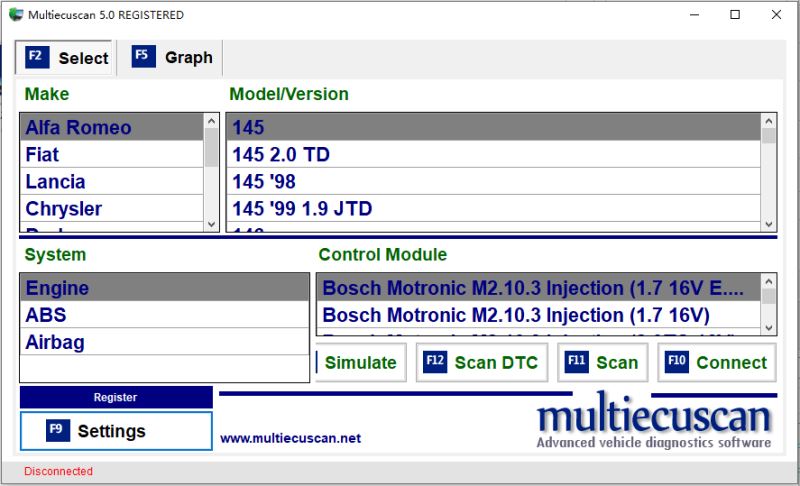Choose Lancia from the Make list
The height and width of the screenshot is (486, 800).
(x=112, y=182)
